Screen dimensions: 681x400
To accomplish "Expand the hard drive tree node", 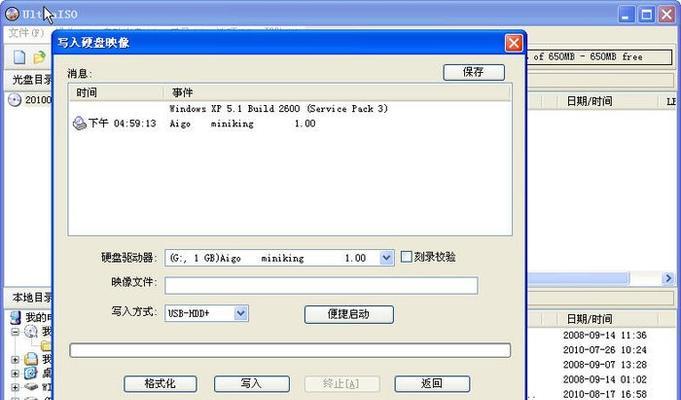I will (x=15, y=387).
